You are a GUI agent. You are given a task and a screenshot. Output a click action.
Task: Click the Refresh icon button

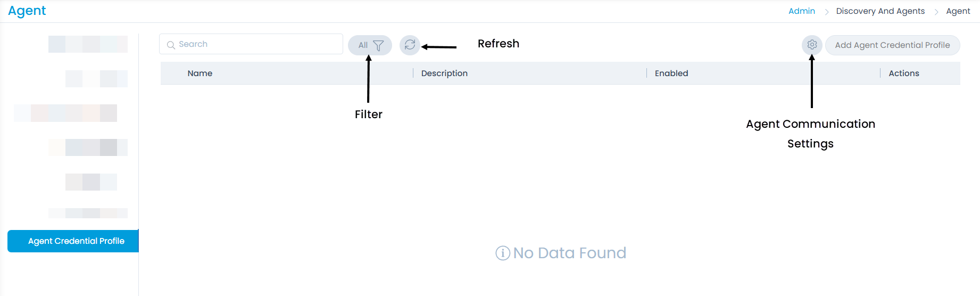click(410, 45)
